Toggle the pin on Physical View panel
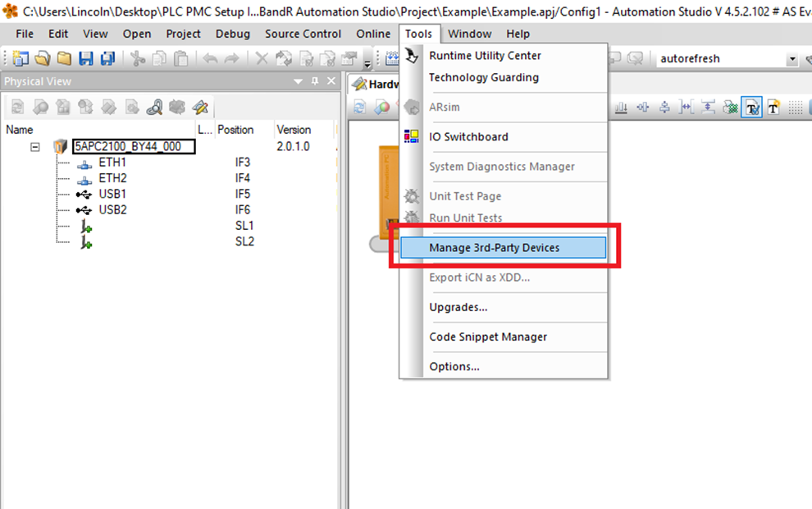This screenshot has height=509, width=812. pos(315,81)
